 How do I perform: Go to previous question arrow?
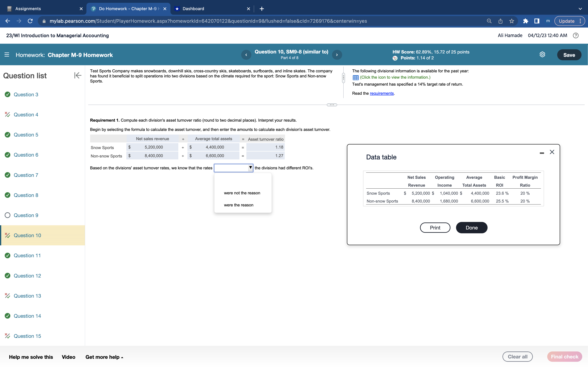[x=246, y=55]
